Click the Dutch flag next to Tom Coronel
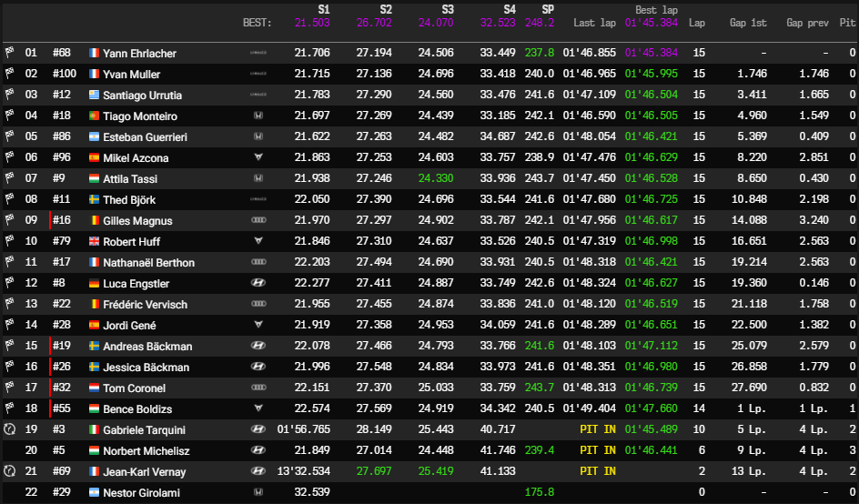 click(x=95, y=388)
